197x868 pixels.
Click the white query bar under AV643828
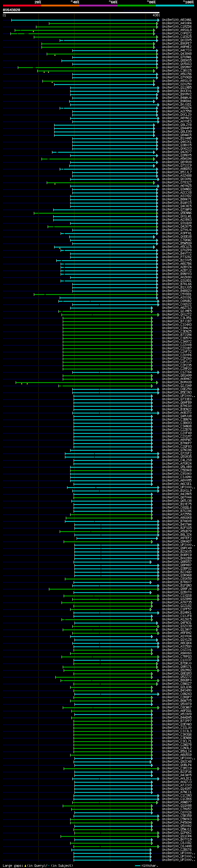(81, 12)
